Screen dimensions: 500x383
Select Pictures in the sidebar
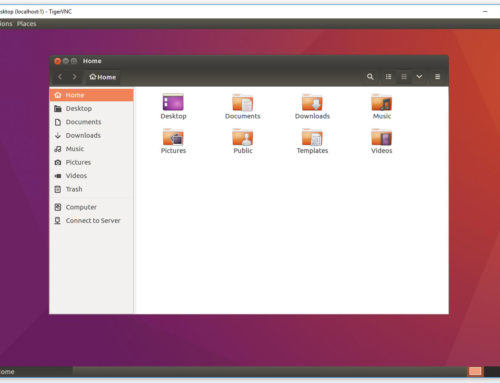tap(91, 162)
